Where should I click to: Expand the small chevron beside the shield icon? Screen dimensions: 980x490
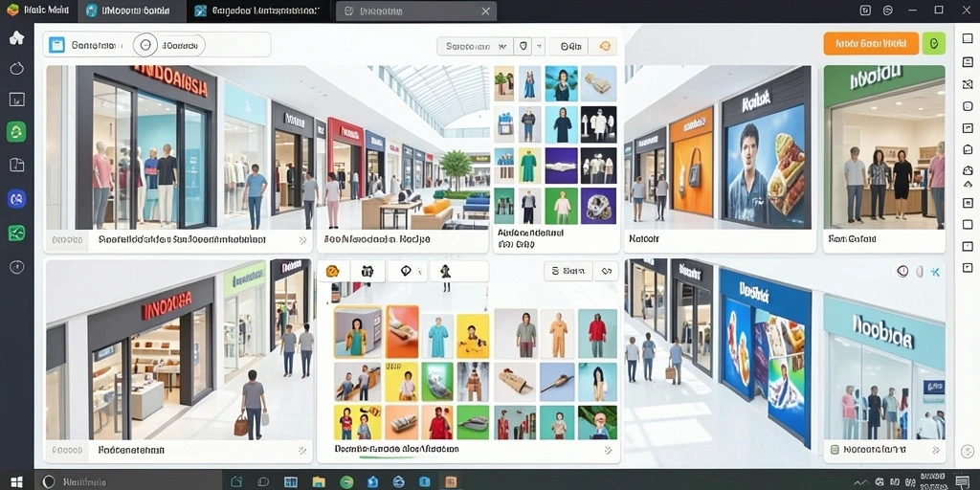[x=538, y=46]
